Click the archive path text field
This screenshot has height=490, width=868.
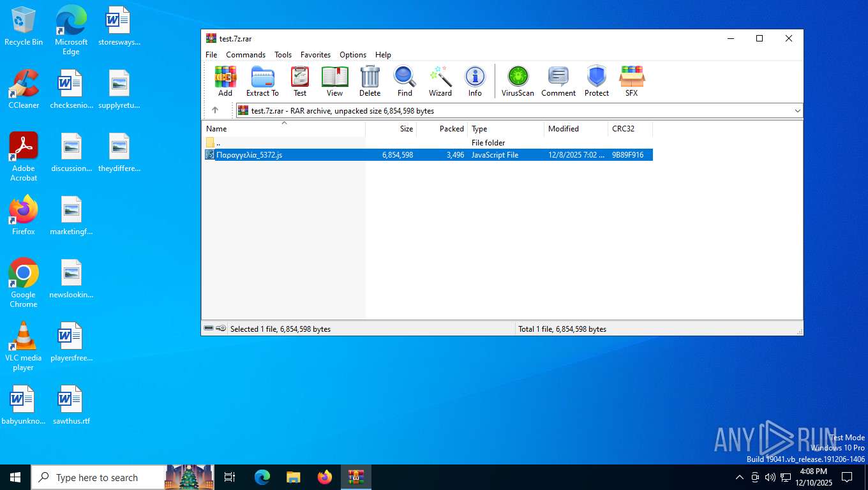point(514,111)
